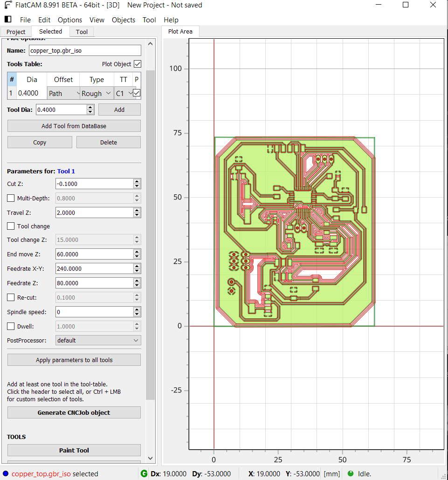Click the sidebar toggle icon beside File

[8, 20]
